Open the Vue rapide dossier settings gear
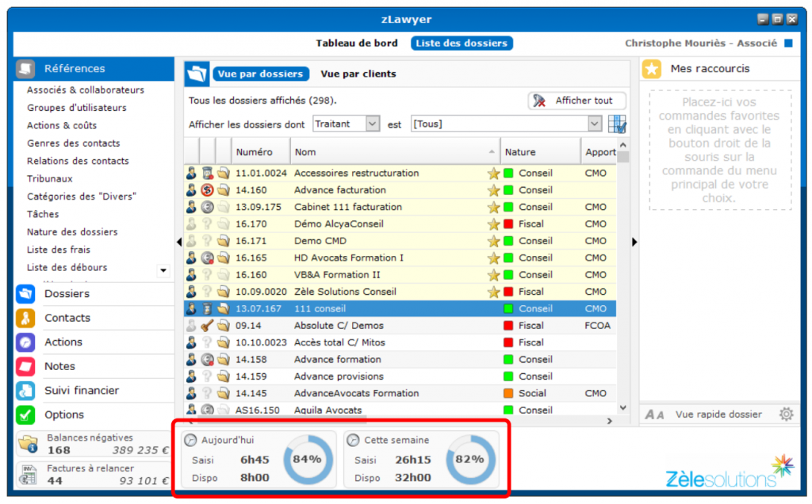 (x=786, y=414)
